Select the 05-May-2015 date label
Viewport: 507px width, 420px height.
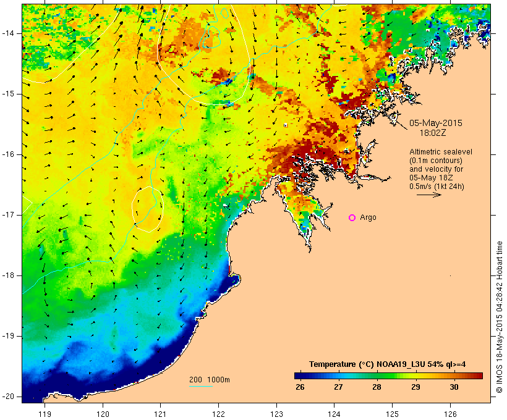tap(436, 123)
